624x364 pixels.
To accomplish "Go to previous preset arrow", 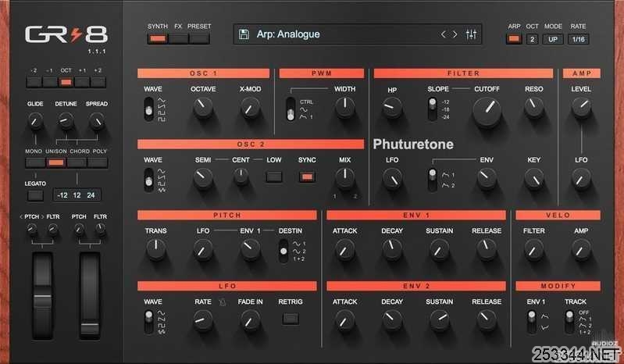I will click(443, 34).
